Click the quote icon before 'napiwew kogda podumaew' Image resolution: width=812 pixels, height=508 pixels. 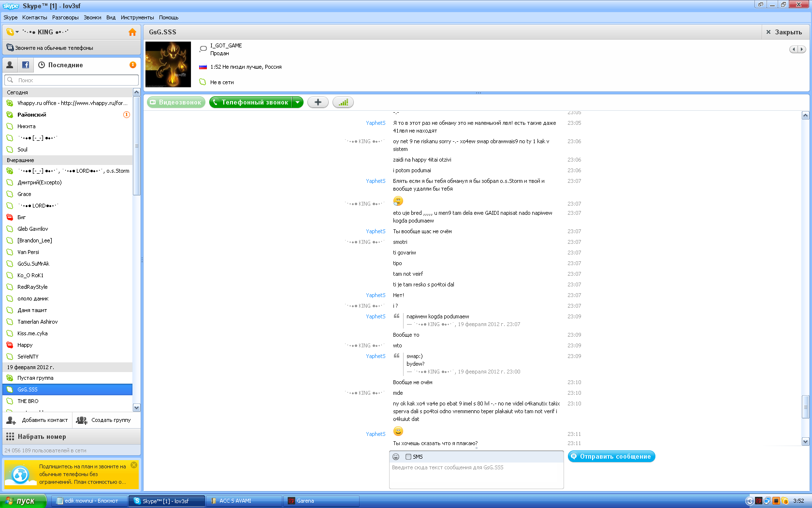click(x=396, y=316)
